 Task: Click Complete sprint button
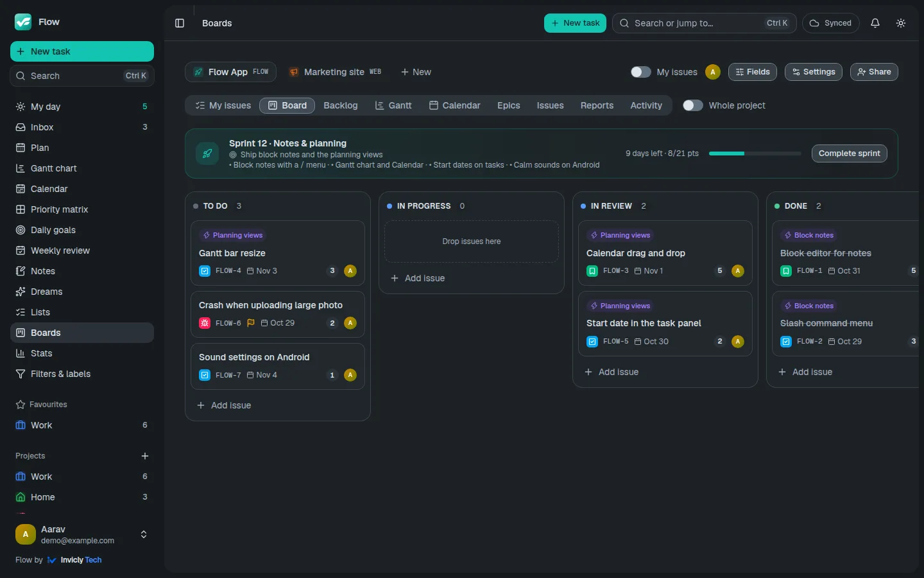(850, 153)
